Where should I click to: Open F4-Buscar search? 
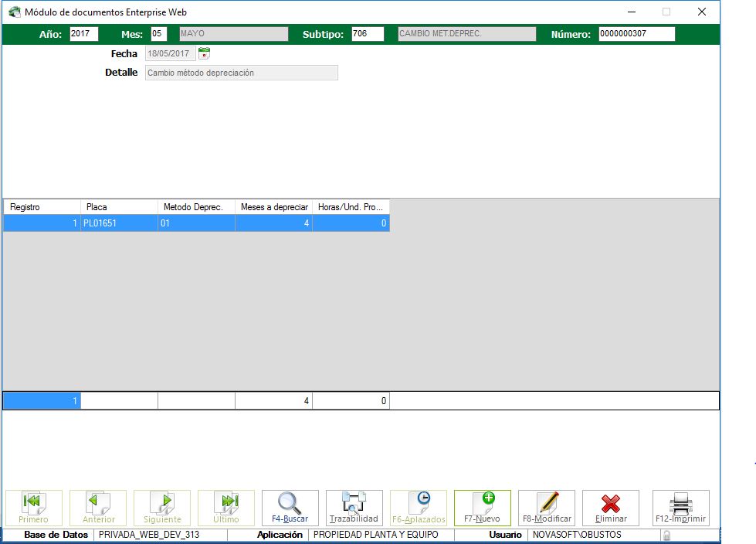point(290,508)
